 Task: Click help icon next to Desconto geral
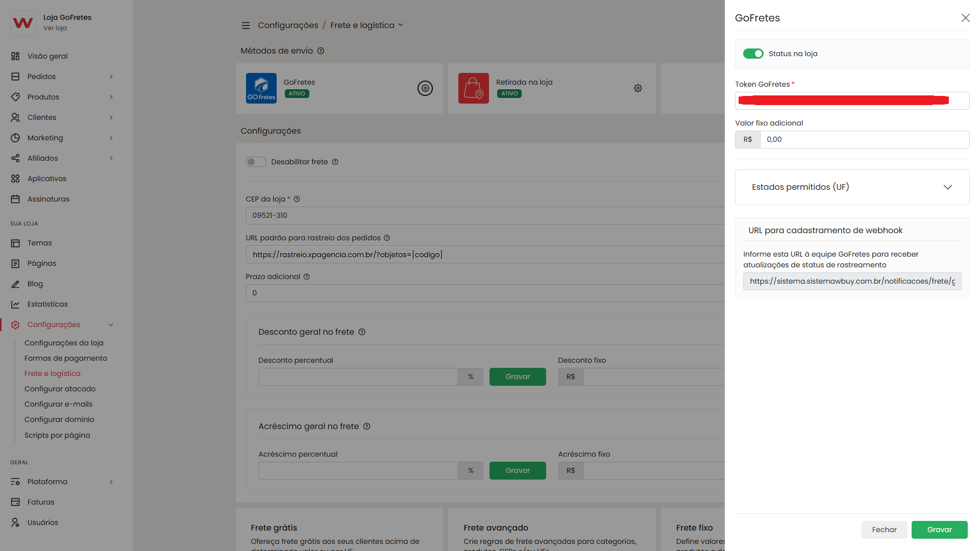(x=362, y=332)
